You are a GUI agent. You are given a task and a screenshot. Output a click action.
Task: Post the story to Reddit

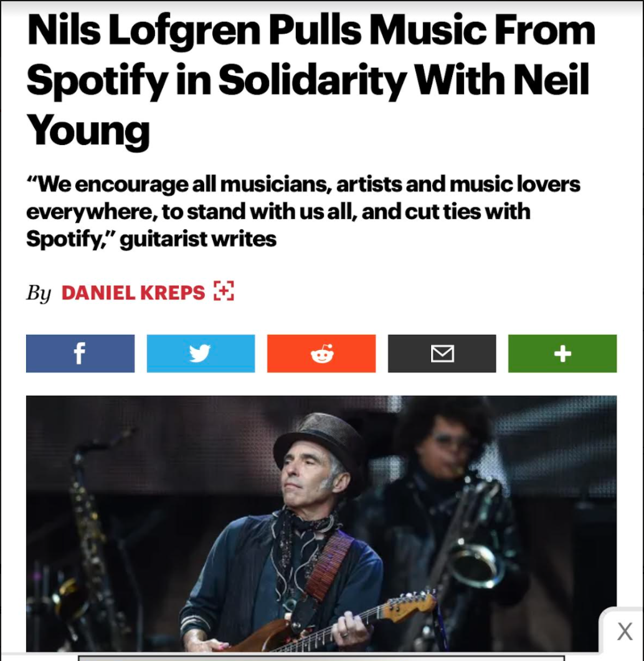pyautogui.click(x=321, y=354)
